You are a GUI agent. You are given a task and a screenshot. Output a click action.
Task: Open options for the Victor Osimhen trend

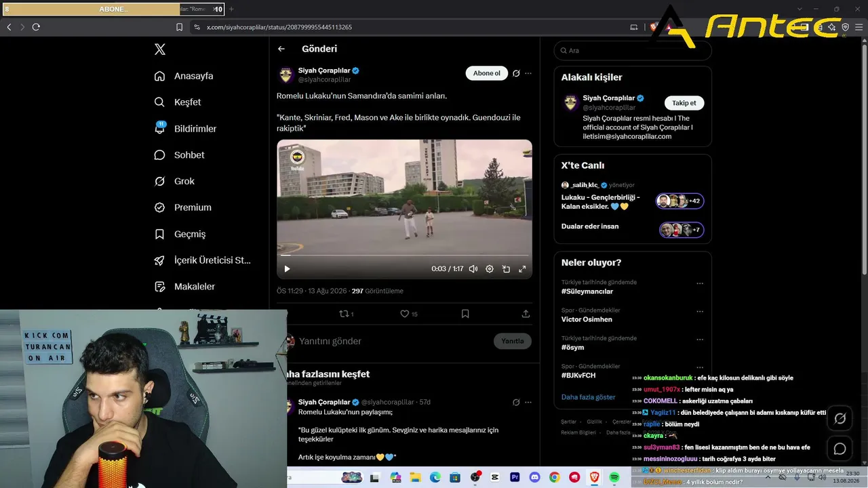pos(700,311)
